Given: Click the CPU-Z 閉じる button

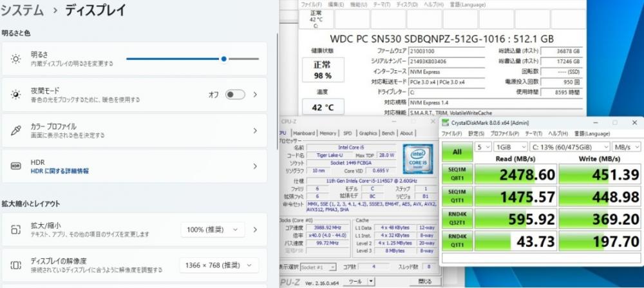Looking at the screenshot, I should (x=424, y=282).
